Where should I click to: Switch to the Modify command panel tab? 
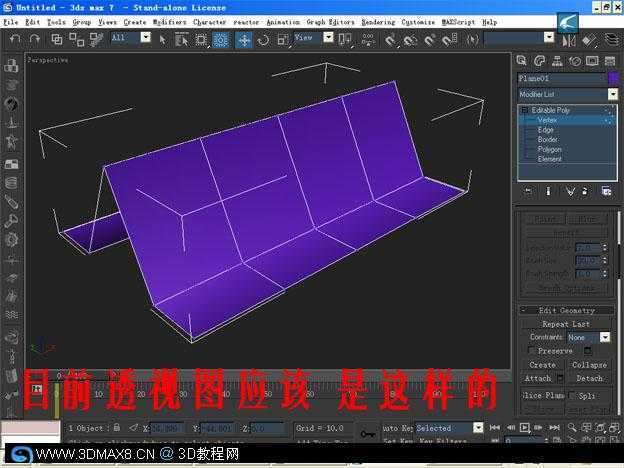[539, 60]
